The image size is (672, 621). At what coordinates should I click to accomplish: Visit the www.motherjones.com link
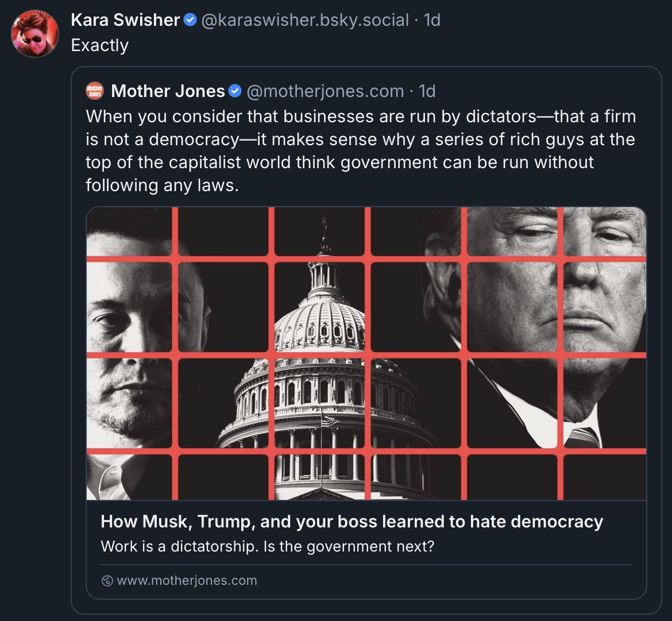[x=187, y=581]
